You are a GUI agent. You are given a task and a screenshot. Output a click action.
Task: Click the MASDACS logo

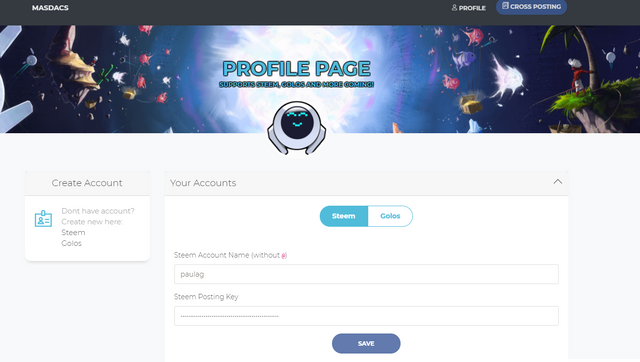pos(50,8)
